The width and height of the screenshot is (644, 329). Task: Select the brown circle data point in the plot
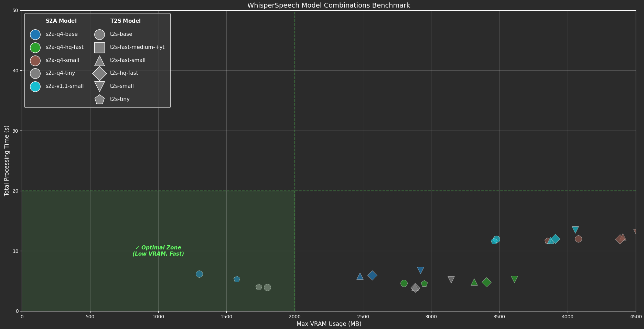578,239
